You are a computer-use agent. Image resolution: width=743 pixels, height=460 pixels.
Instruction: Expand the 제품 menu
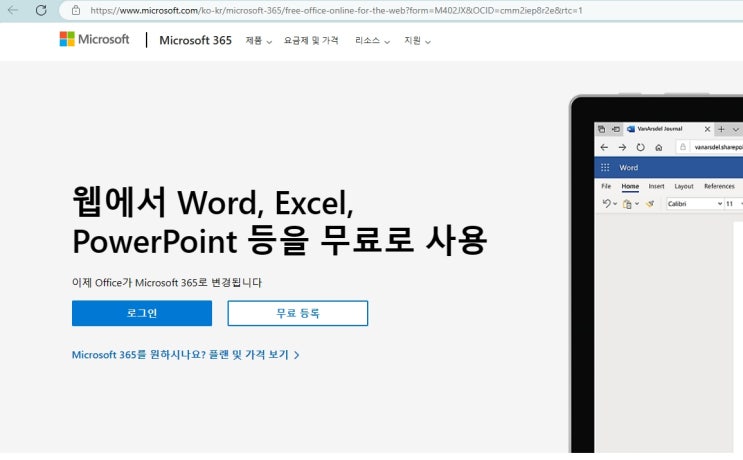pyautogui.click(x=259, y=41)
